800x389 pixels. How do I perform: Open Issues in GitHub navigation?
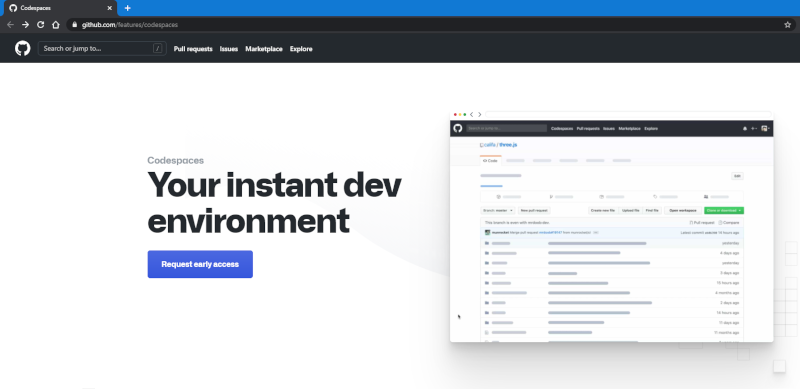click(229, 49)
